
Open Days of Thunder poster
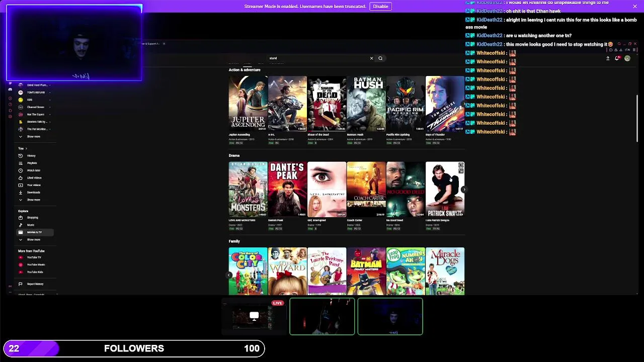445,104
